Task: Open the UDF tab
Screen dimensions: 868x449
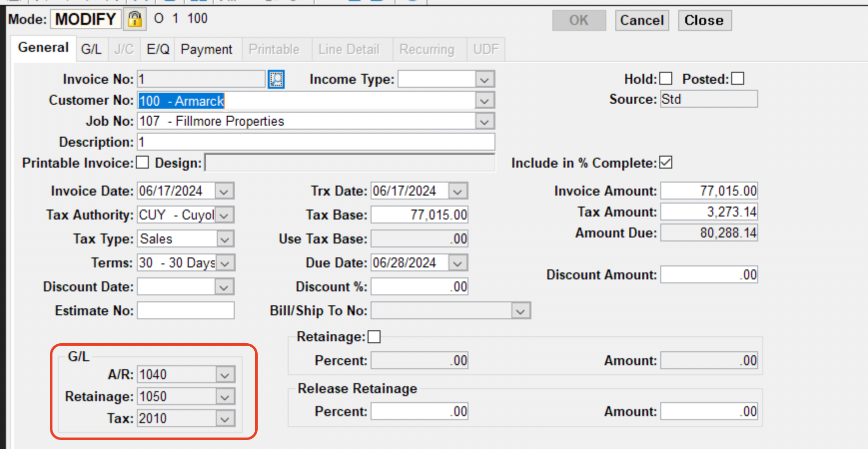Action: tap(486, 49)
